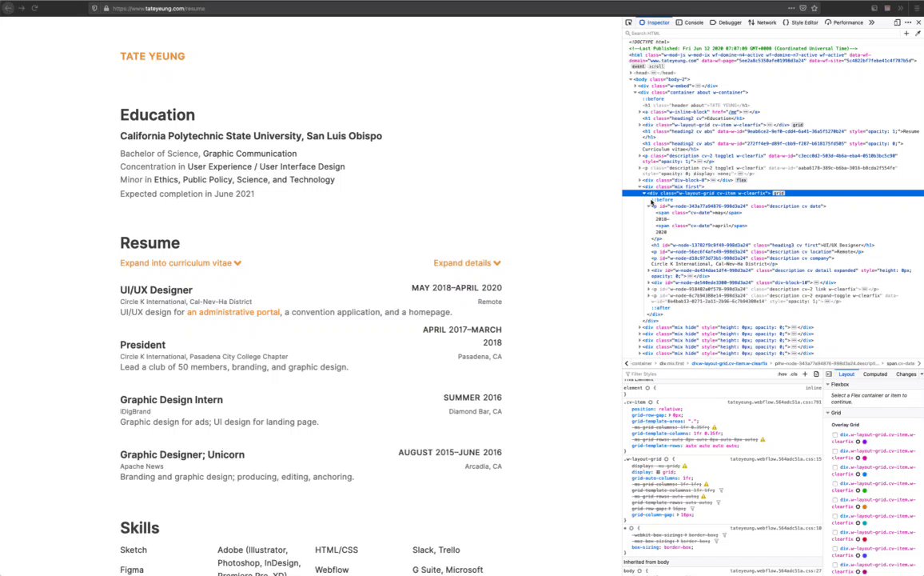Toggle print media simulation icon
Image resolution: width=924 pixels, height=576 pixels.
pyautogui.click(x=816, y=374)
